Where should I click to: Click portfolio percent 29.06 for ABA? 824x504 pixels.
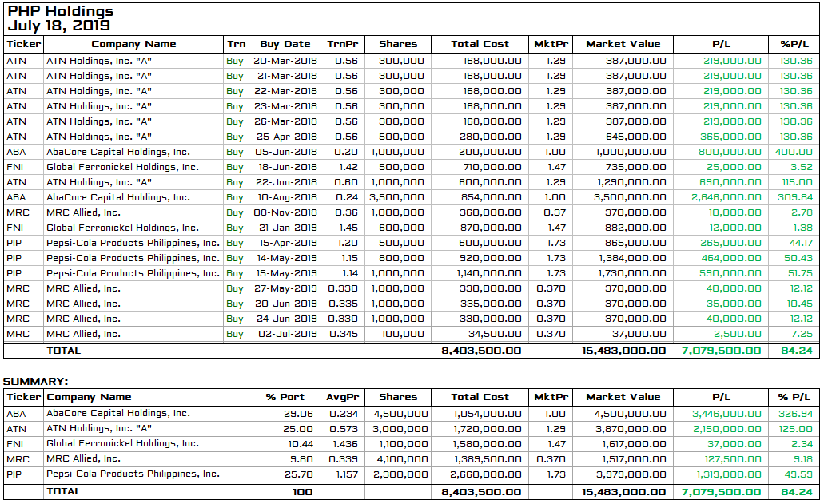click(298, 415)
